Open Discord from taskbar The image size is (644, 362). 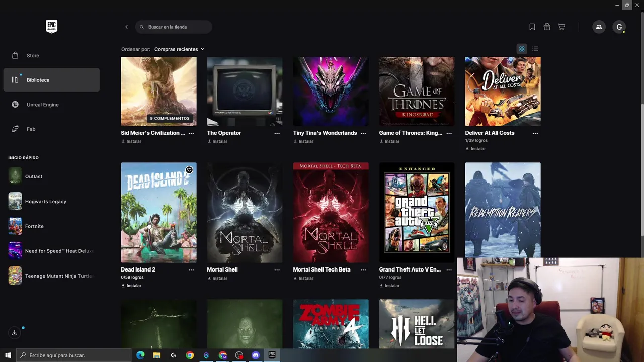pyautogui.click(x=256, y=355)
